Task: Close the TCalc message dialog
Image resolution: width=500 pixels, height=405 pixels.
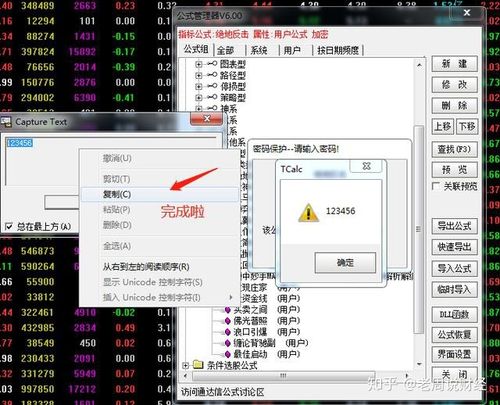Action: point(366,166)
